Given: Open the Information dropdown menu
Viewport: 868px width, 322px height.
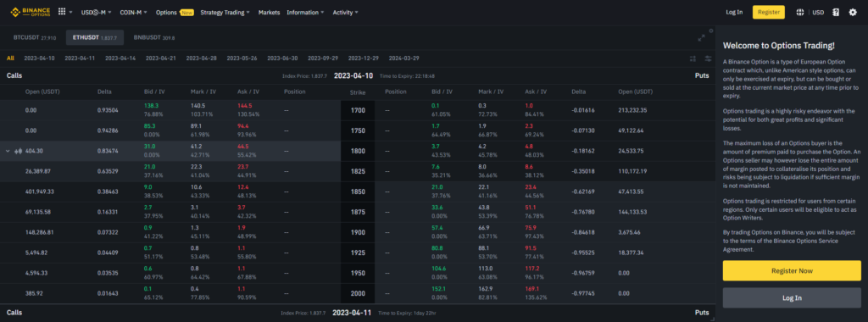Looking at the screenshot, I should [306, 12].
